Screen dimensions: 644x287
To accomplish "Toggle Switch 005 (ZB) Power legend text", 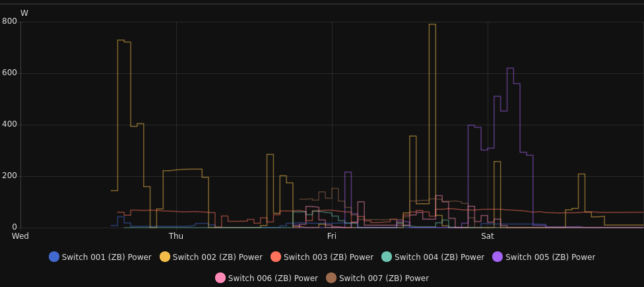I will [x=550, y=257].
